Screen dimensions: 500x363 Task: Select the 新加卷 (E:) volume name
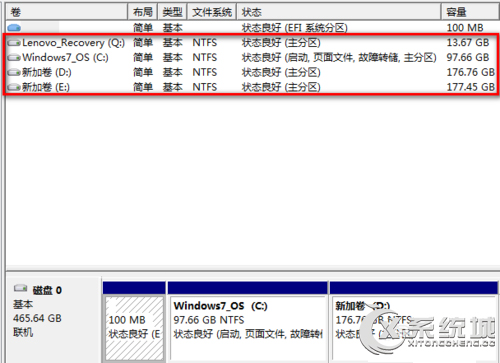46,87
